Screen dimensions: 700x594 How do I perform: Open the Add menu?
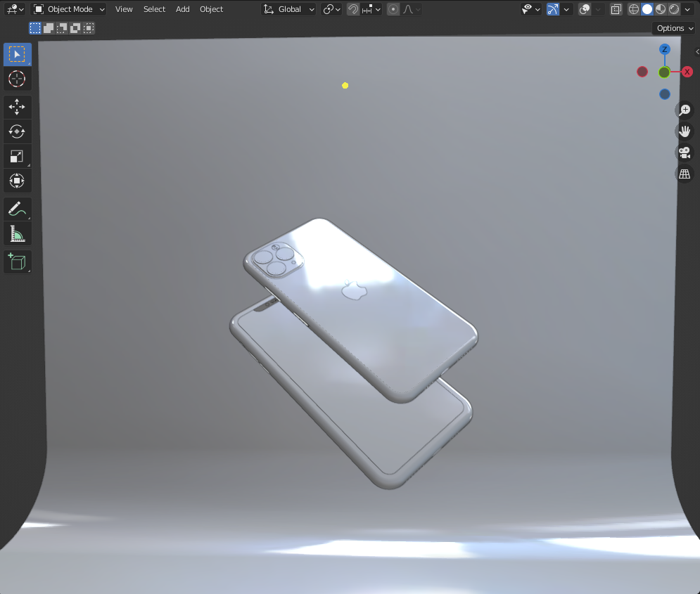(183, 9)
